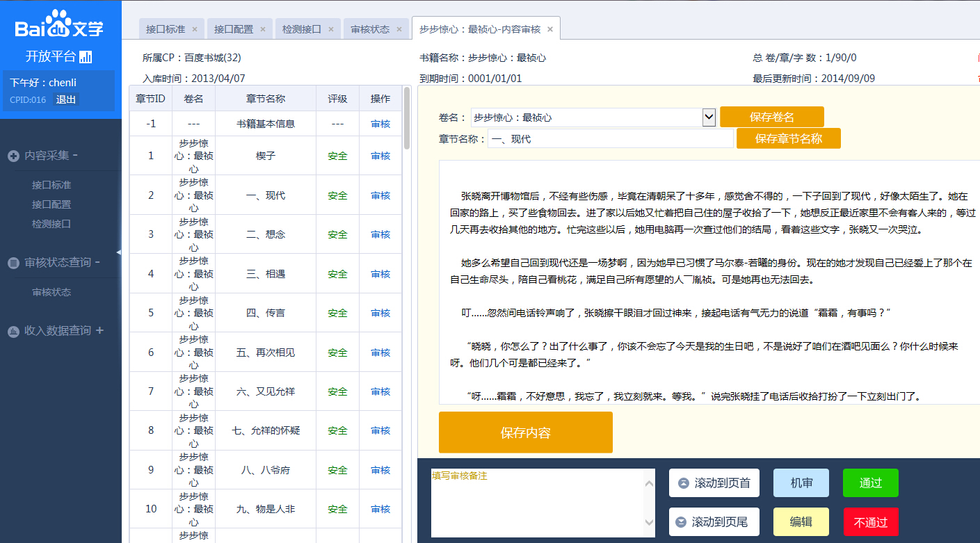The width and height of the screenshot is (980, 543).
Task: Open 接口配置 in the sidebar
Action: pyautogui.click(x=51, y=204)
